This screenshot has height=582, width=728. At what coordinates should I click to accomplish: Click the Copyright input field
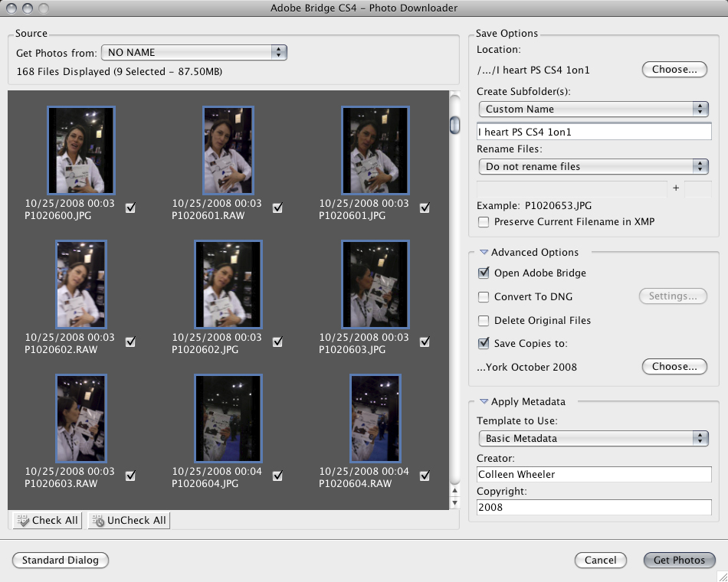594,507
